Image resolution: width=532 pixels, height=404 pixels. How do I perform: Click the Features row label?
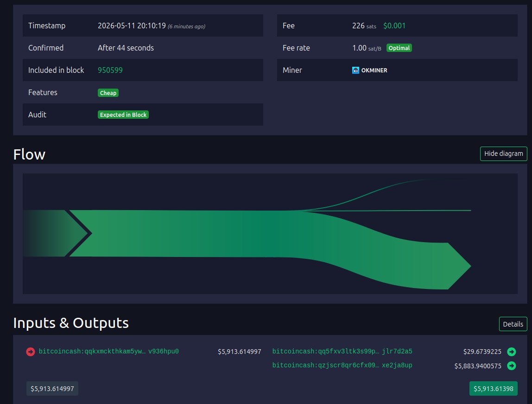pyautogui.click(x=43, y=92)
